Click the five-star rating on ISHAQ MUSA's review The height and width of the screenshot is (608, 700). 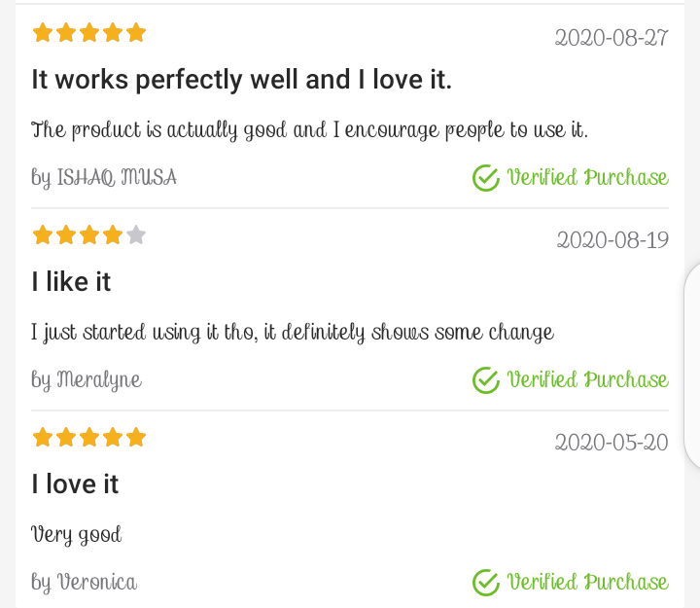[x=88, y=33]
